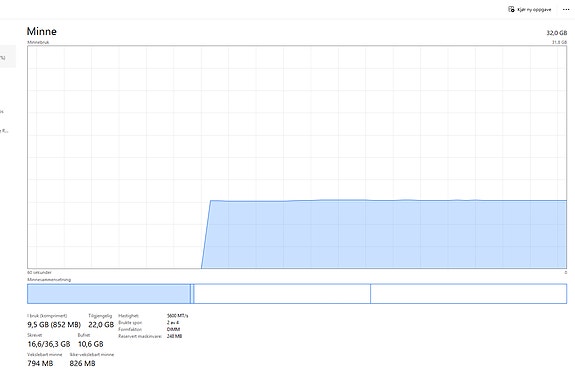Viewport: 575px width, 374px height.
Task: Click the 794 MB paged pool value
Action: tap(40, 363)
